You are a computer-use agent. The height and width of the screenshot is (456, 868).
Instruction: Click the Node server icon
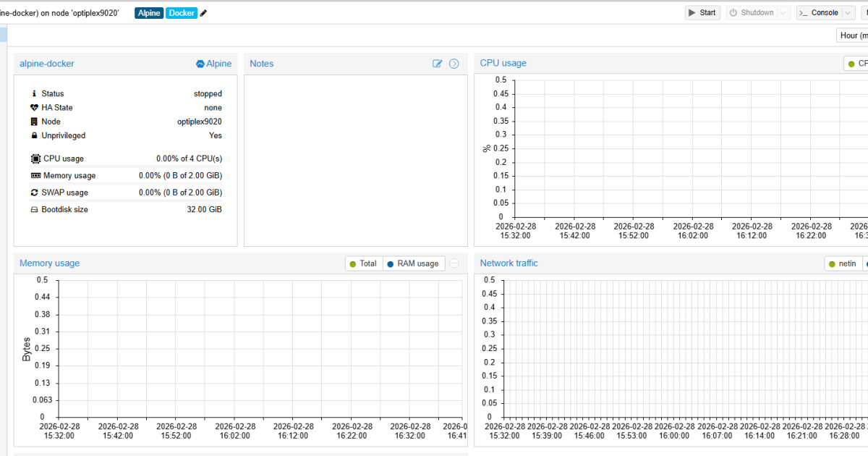point(34,122)
